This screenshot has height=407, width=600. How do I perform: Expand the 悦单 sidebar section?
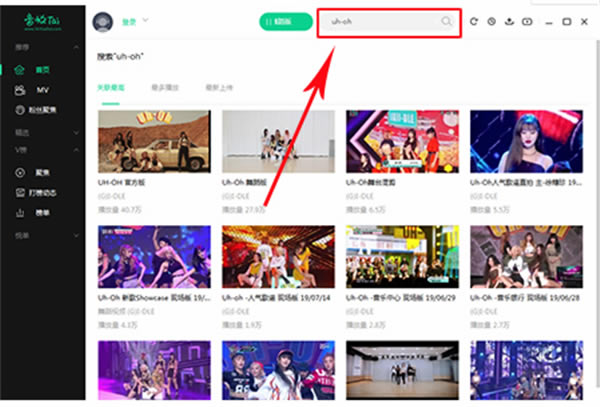[76, 236]
